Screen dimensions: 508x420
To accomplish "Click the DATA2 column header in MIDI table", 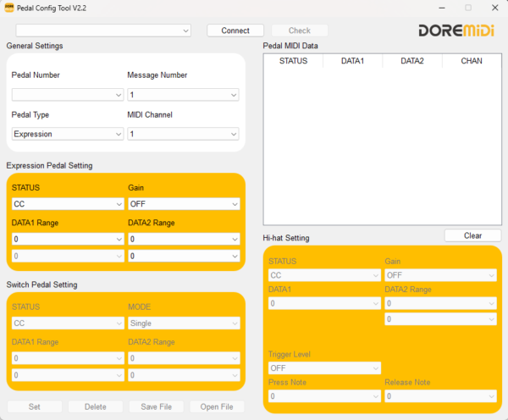I will point(412,61).
